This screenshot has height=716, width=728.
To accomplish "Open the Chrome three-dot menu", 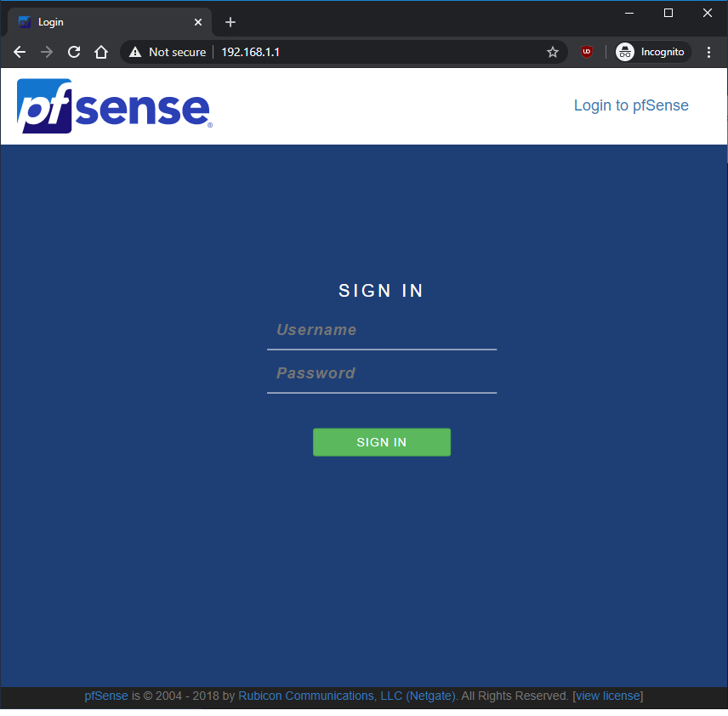I will pyautogui.click(x=708, y=52).
